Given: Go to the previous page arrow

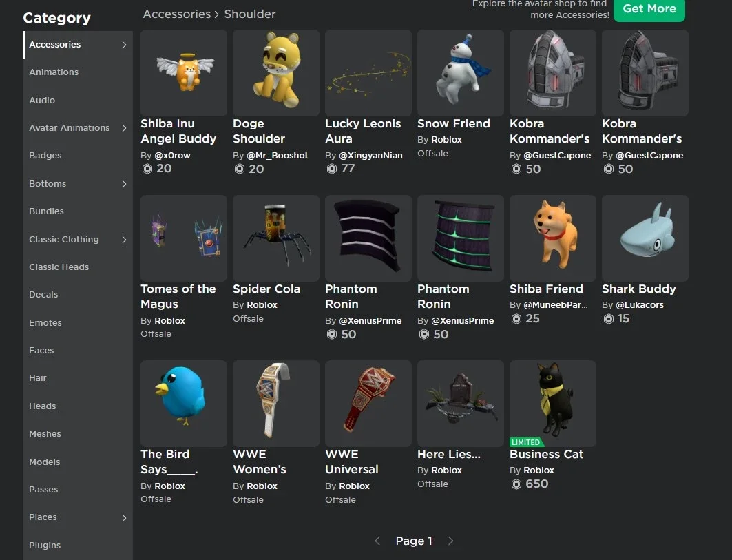Looking at the screenshot, I should click(377, 541).
